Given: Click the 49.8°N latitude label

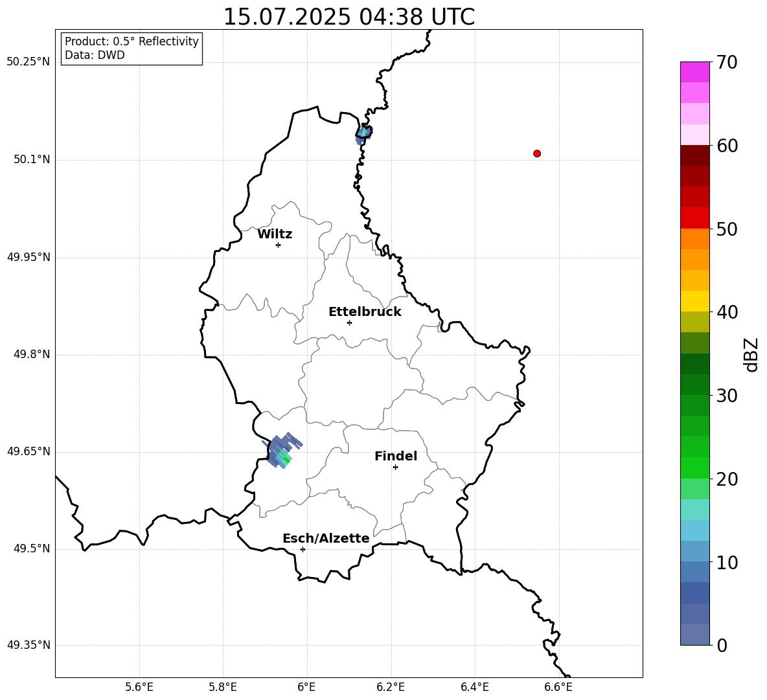Looking at the screenshot, I should [31, 354].
